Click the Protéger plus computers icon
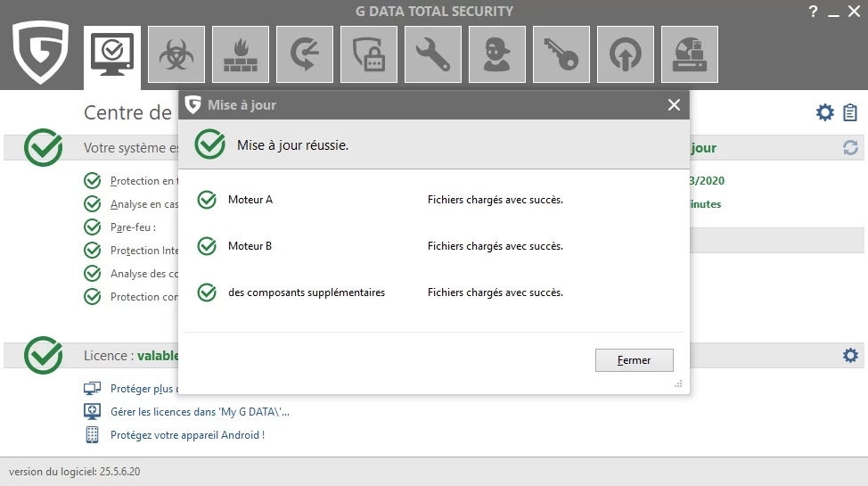Viewport: 868px width, 486px height. click(92, 389)
